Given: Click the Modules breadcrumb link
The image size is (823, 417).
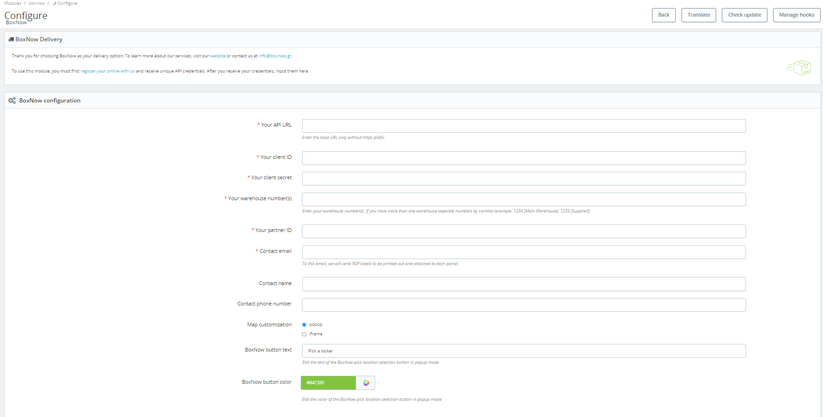Looking at the screenshot, I should click(x=12, y=3).
